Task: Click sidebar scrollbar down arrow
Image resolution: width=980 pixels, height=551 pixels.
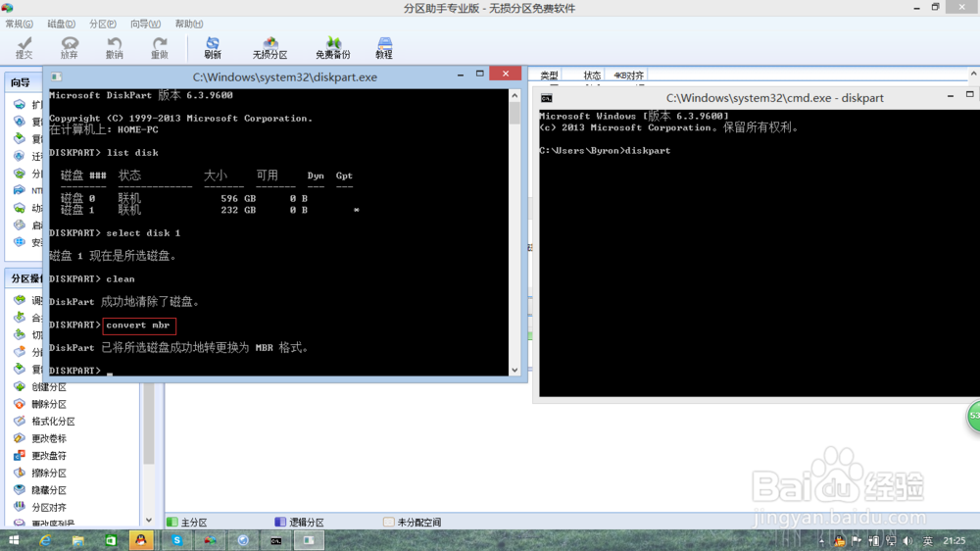Action: 149,521
